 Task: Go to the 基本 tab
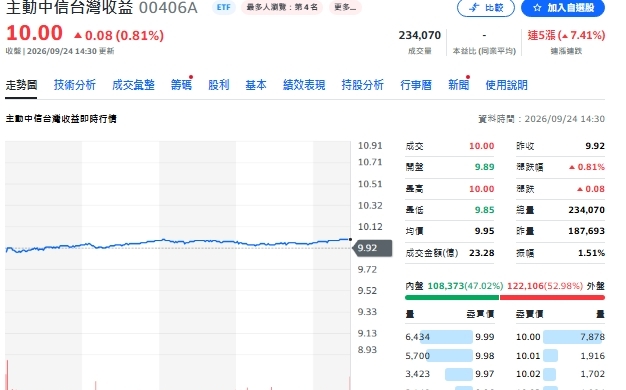(x=256, y=85)
